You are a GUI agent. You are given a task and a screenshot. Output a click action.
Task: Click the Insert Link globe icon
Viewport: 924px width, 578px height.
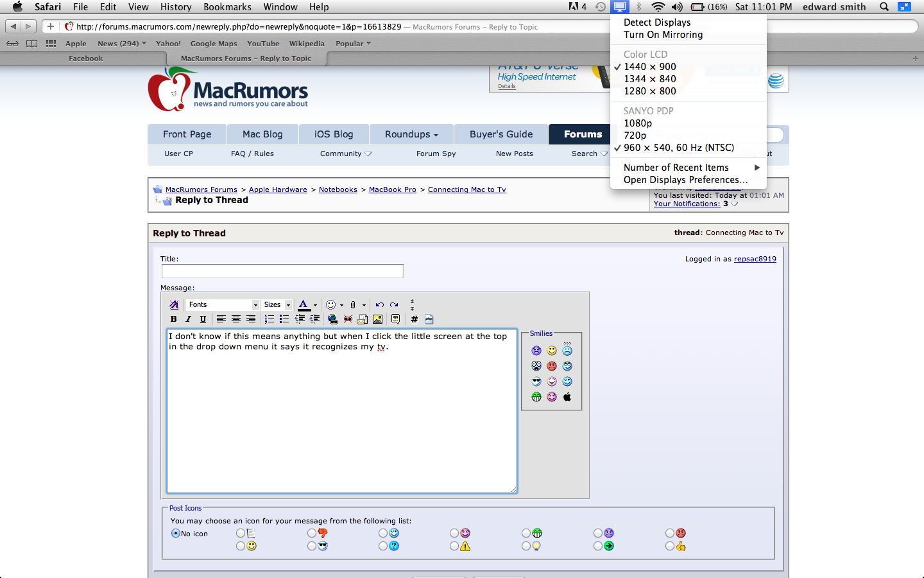point(332,319)
